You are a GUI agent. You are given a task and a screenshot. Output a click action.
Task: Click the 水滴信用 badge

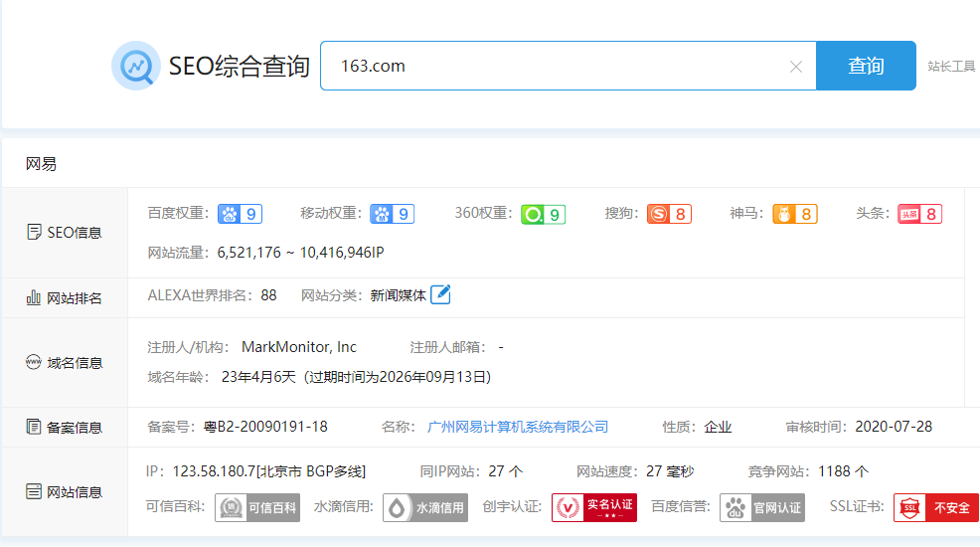425,507
